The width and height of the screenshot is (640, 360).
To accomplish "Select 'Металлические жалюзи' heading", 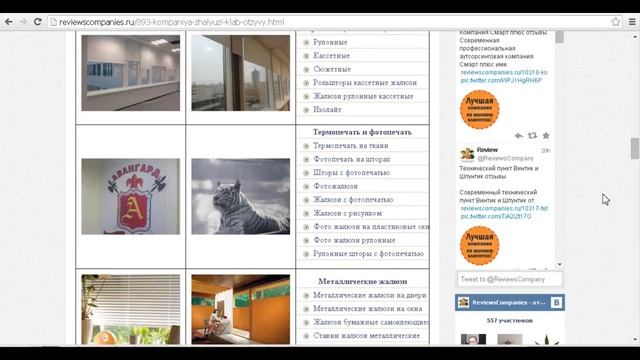I will [362, 282].
